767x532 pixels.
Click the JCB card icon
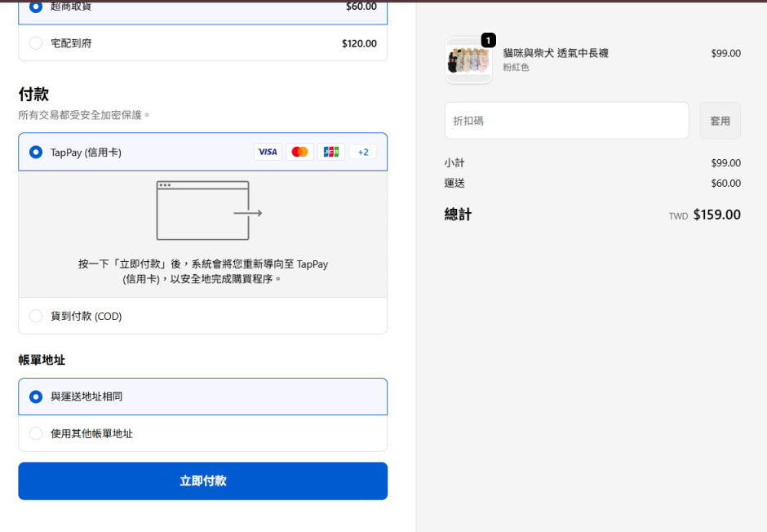pos(330,152)
